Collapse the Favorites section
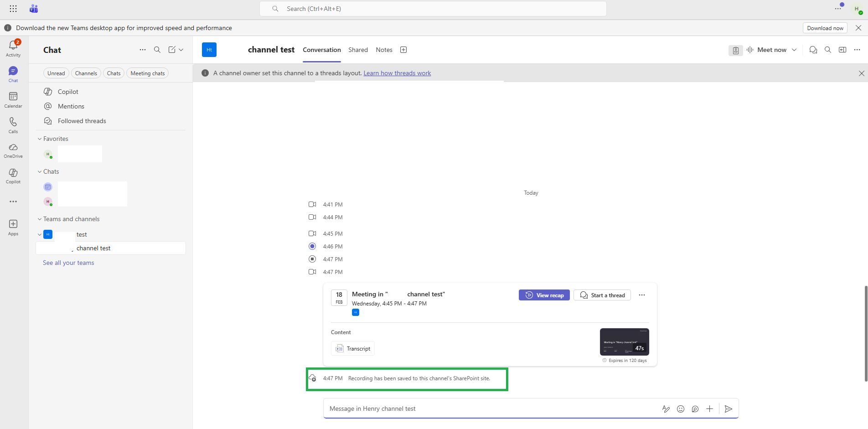This screenshot has width=868, height=429. [x=40, y=139]
